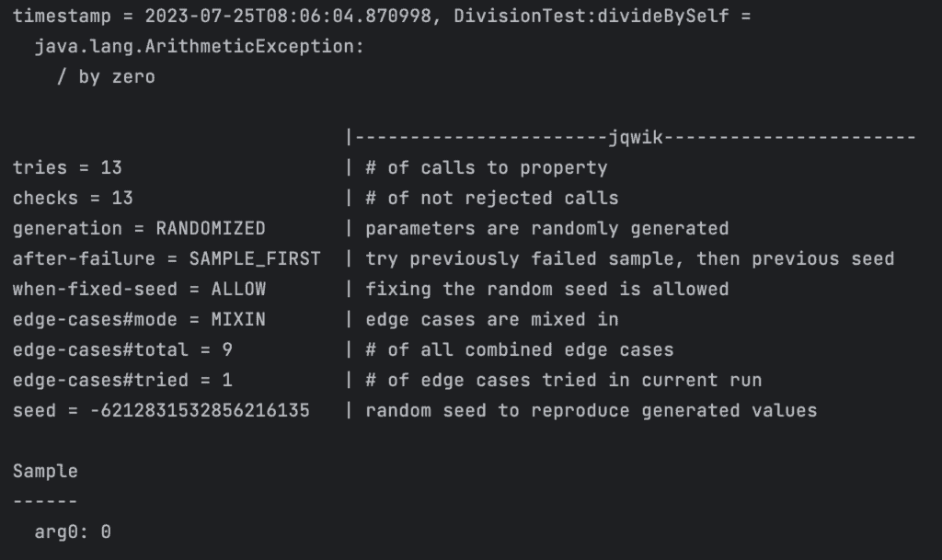The height and width of the screenshot is (560, 942).
Task: Click the 'generation = RANDOMIZED' entry
Action: tap(139, 229)
